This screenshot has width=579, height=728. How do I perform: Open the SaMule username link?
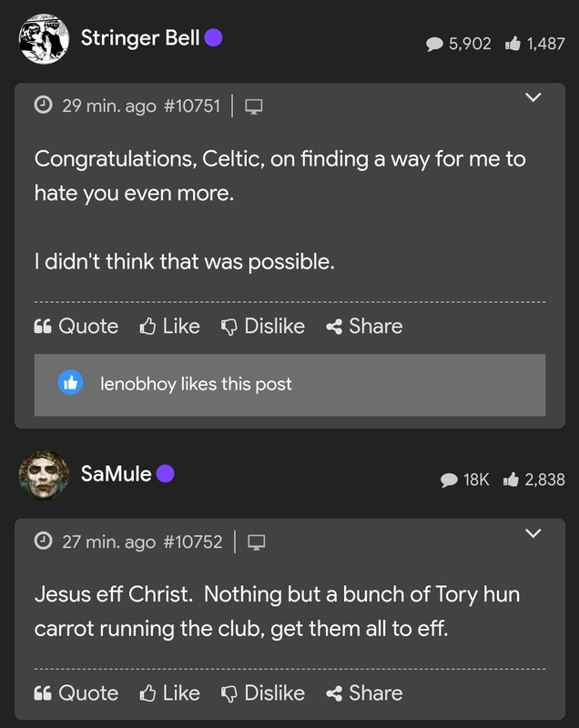pos(116,474)
